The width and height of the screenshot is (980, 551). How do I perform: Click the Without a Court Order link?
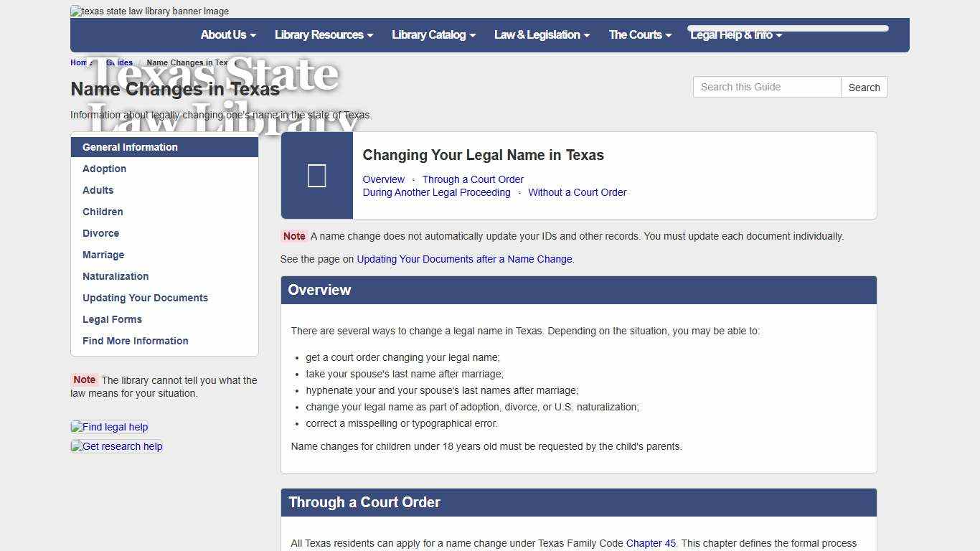click(578, 192)
